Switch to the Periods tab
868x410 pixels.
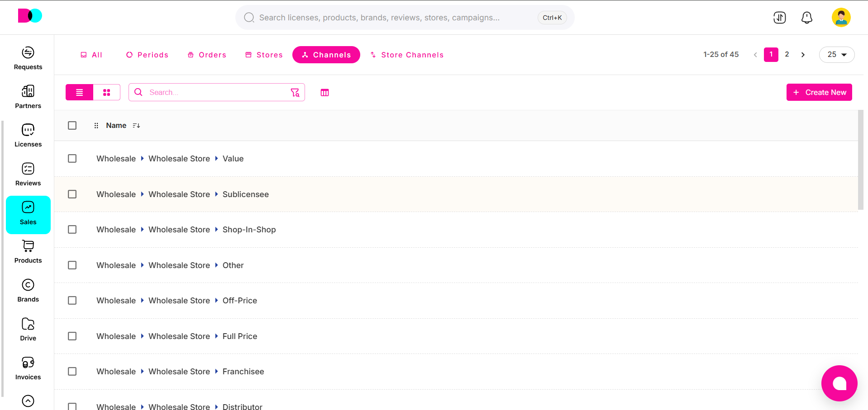(147, 55)
